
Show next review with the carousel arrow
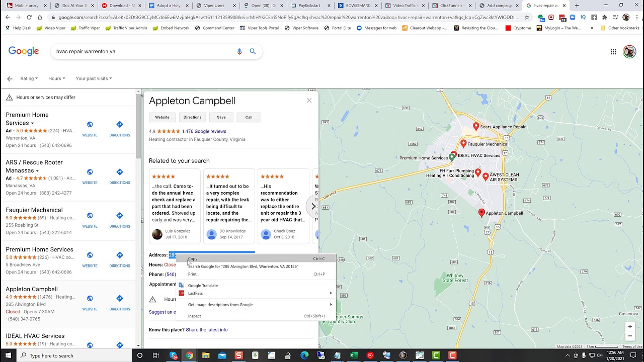pyautogui.click(x=313, y=206)
